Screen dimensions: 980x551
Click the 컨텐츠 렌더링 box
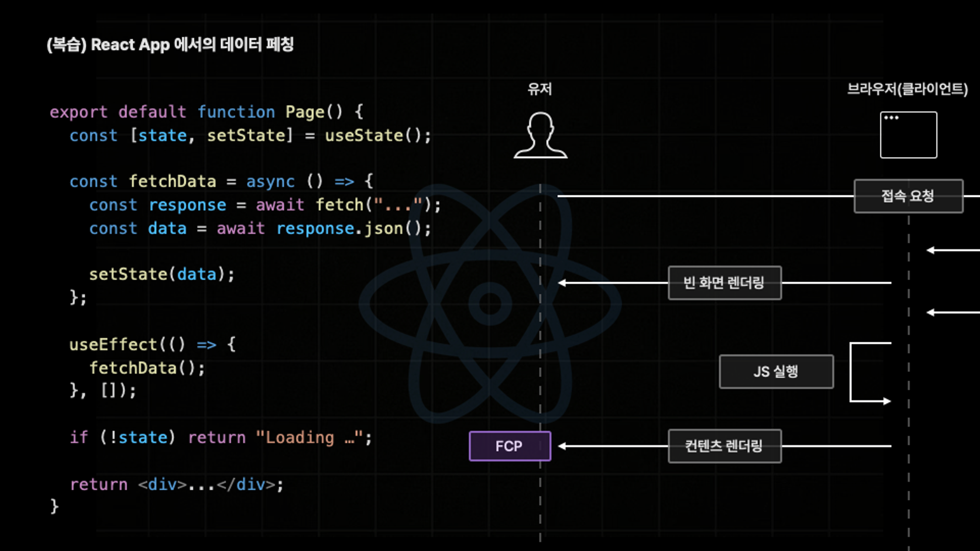click(724, 446)
